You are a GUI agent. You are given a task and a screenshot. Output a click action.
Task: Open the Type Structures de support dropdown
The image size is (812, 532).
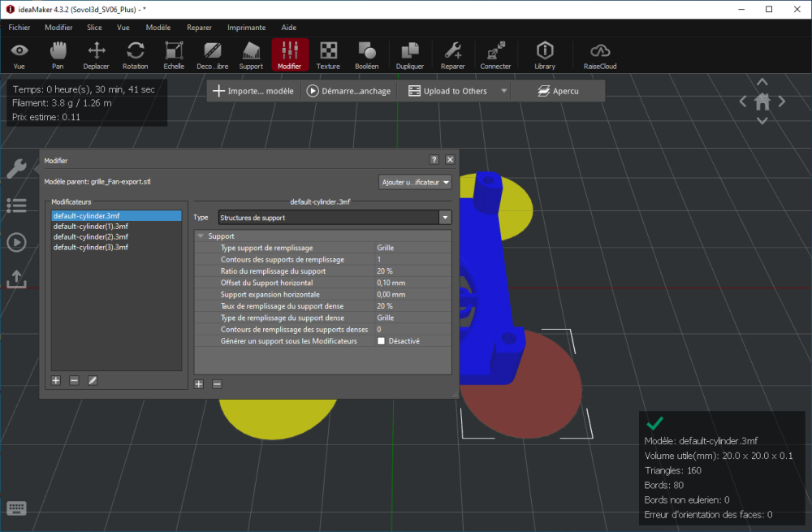point(335,218)
